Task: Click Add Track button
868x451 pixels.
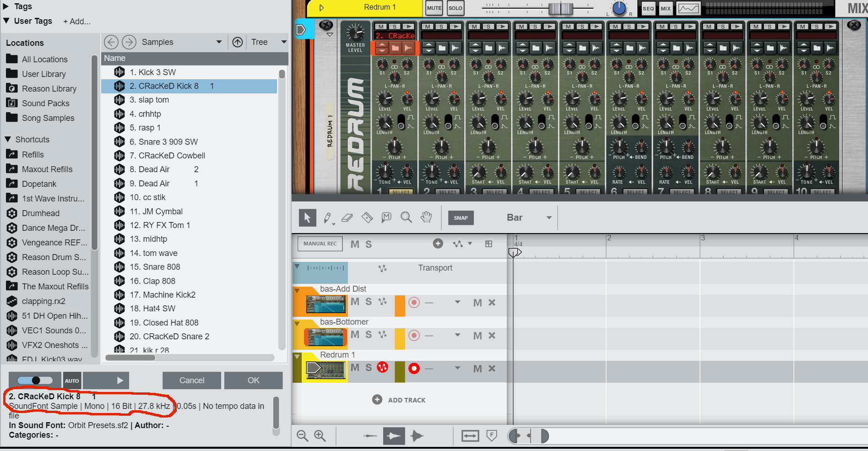Action: tap(399, 400)
